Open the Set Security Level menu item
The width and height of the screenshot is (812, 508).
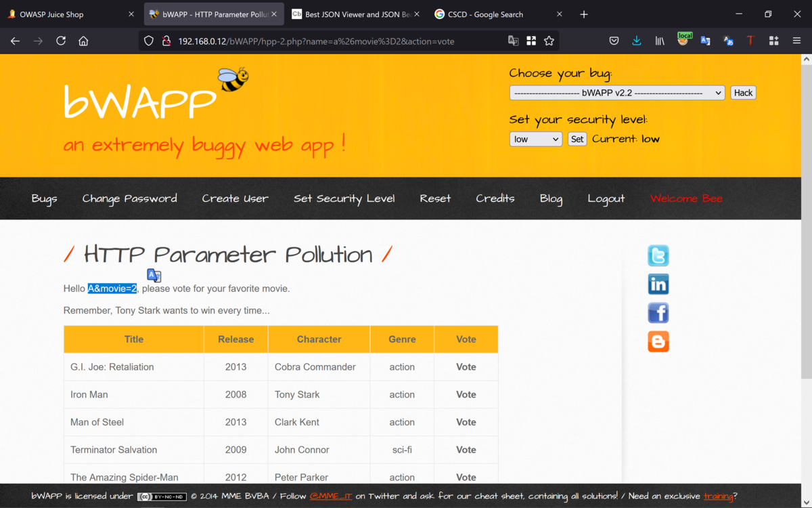(x=344, y=198)
